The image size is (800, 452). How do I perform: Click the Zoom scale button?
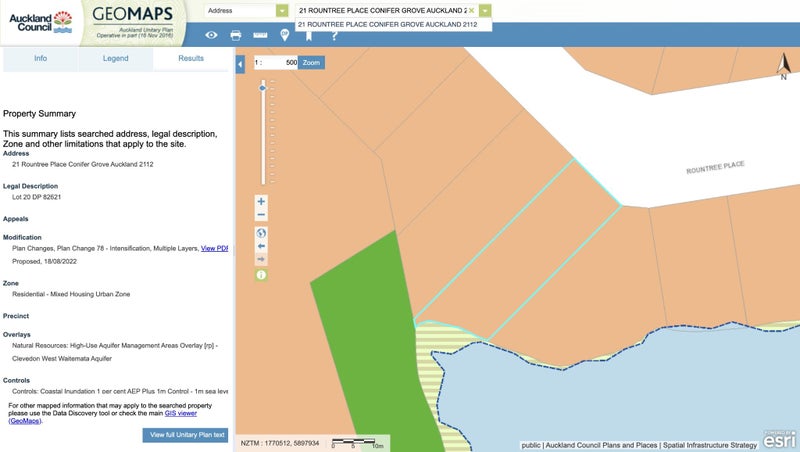[312, 62]
